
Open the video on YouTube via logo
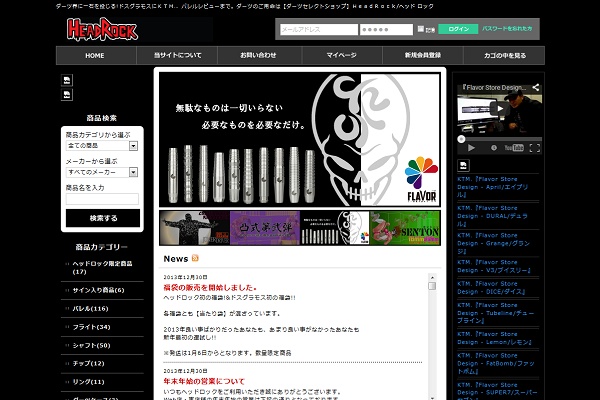click(514, 147)
